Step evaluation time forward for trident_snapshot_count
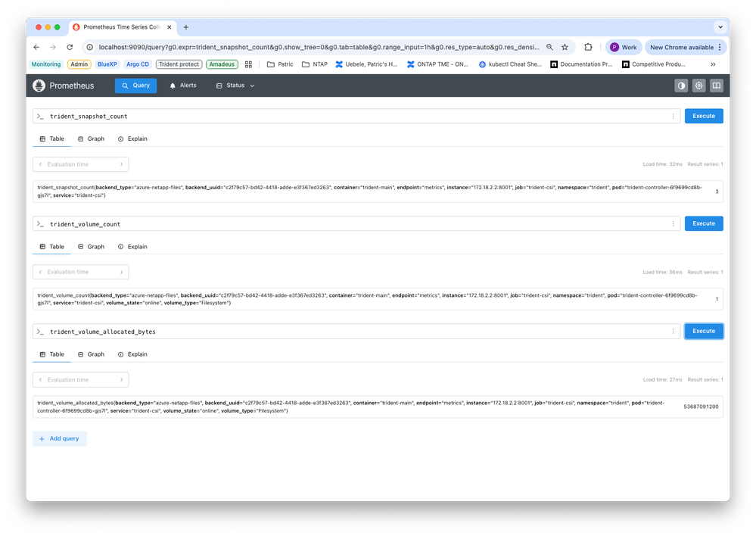The image size is (756, 536). coord(122,164)
